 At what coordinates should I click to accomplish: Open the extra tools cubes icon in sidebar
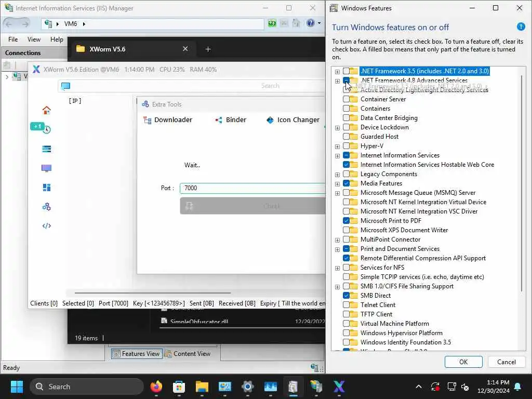click(x=46, y=207)
